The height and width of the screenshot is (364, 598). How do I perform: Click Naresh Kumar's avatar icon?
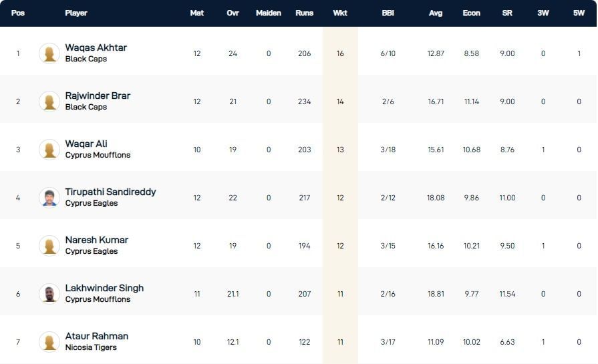49,246
